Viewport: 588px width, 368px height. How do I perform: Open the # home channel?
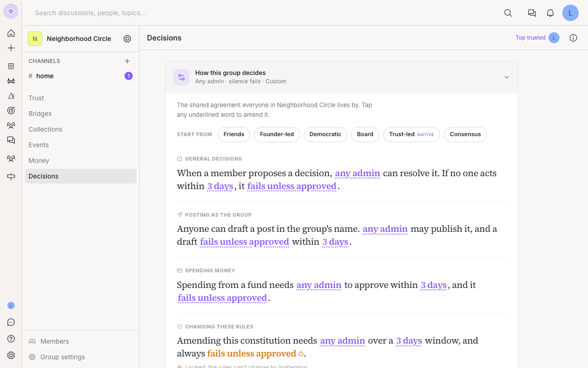[x=80, y=76]
